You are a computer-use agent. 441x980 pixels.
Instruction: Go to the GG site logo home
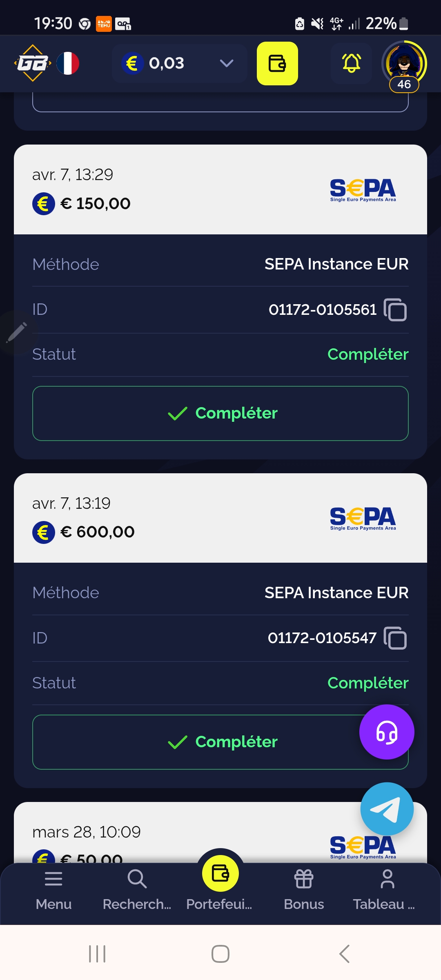coord(33,63)
